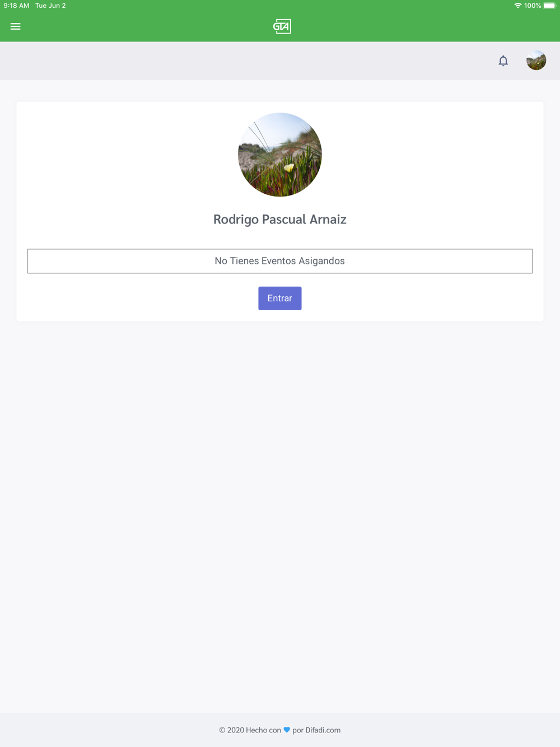Tap the 100% battery percentage text

(533, 6)
